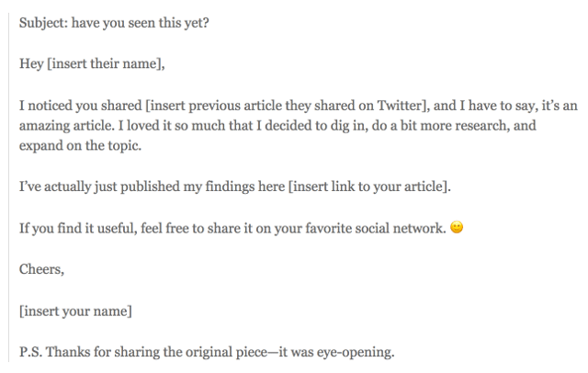Click "[insert link to your article]" placeholder
588x373 pixels.
pos(368,186)
